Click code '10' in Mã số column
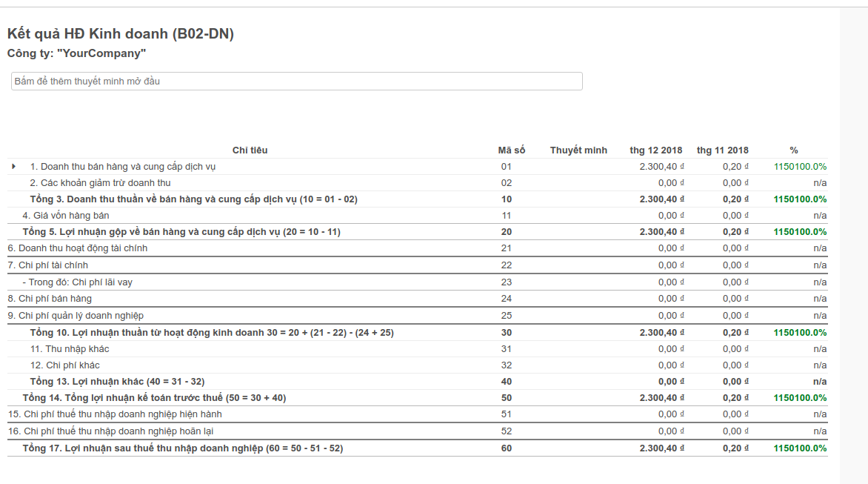The image size is (868, 484). [506, 199]
